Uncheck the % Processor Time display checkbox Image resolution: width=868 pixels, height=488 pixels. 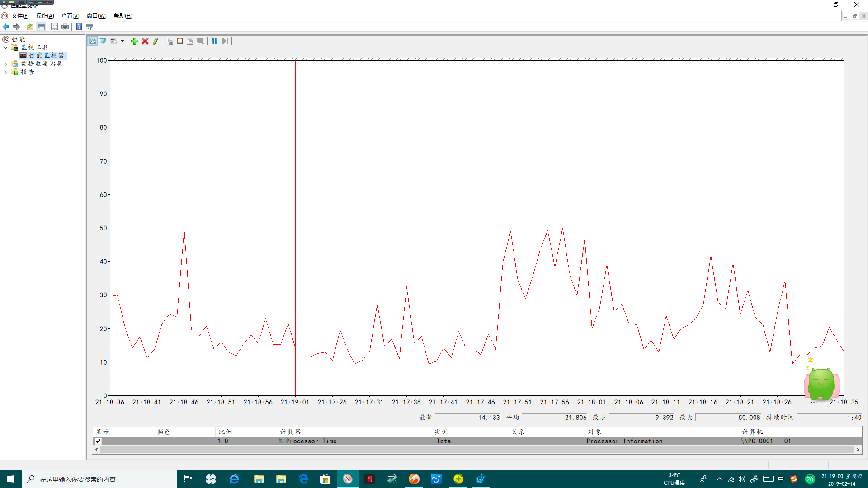(x=98, y=441)
